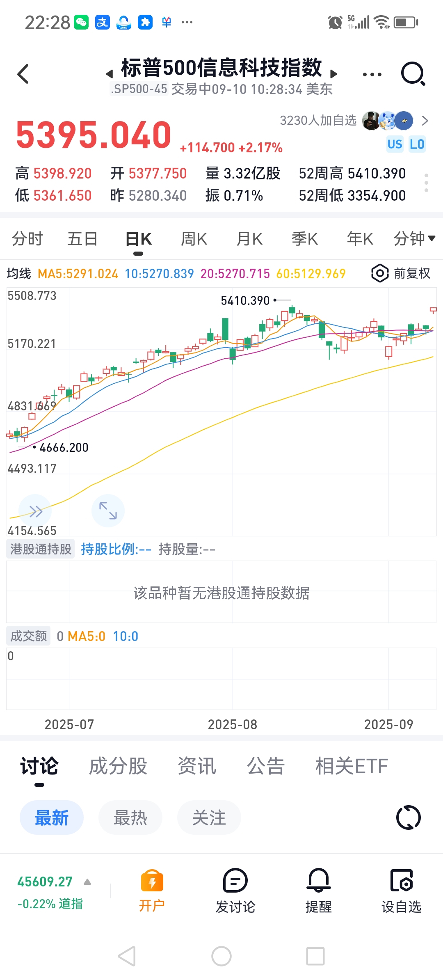The width and height of the screenshot is (443, 980).
Task: Select the 最热 filter chip
Action: (x=130, y=817)
